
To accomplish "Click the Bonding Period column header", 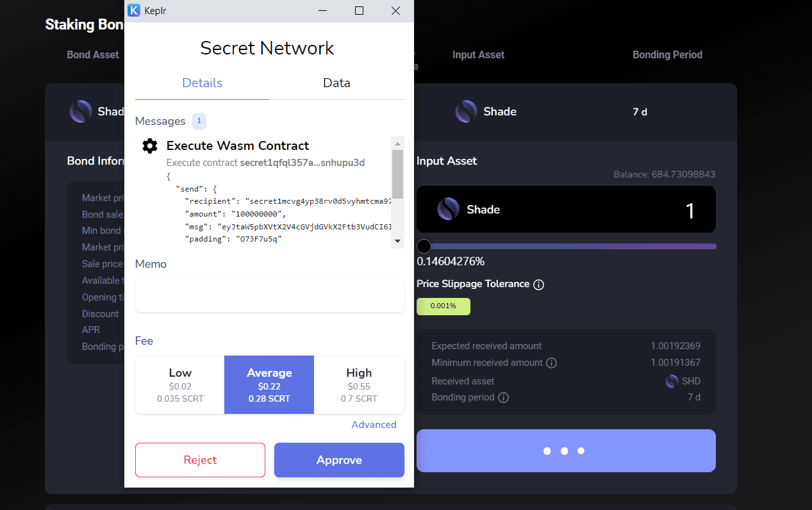I will (x=667, y=55).
